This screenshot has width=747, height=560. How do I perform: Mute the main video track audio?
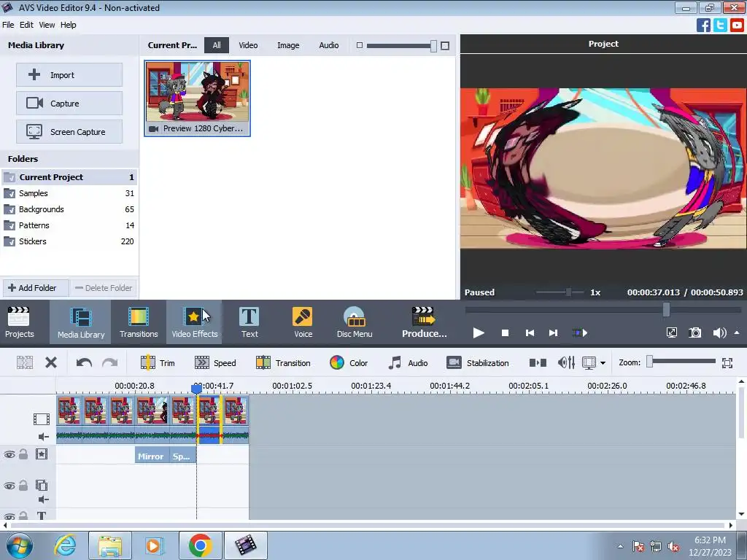tap(43, 437)
